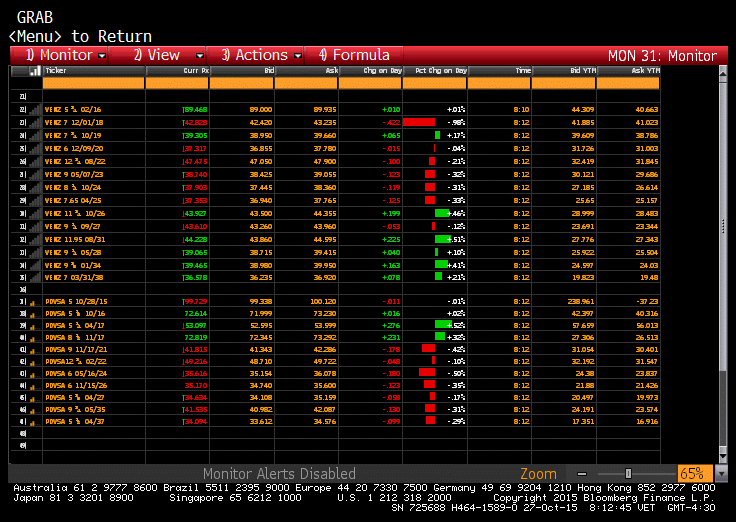Click the bar chart icon for VENZ 7 12/01/18
The image size is (736, 522).
click(35, 123)
